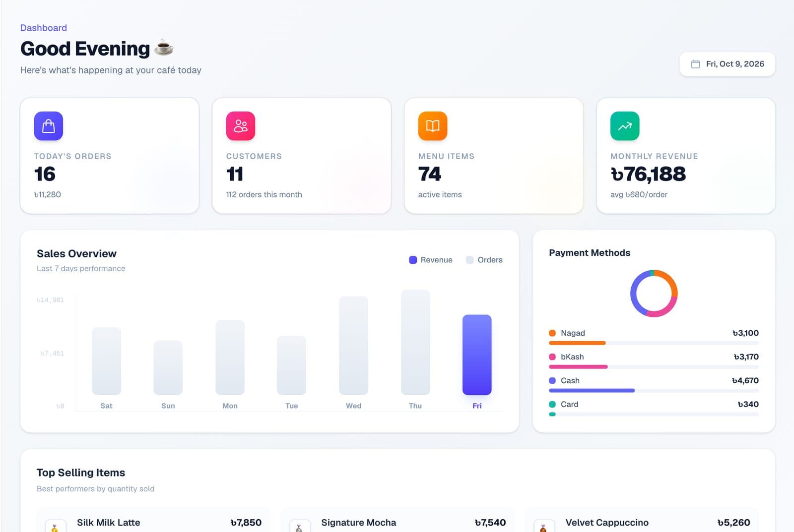Click the medal icon beside Silk Milk Latte
The height and width of the screenshot is (532, 794).
coord(55,527)
